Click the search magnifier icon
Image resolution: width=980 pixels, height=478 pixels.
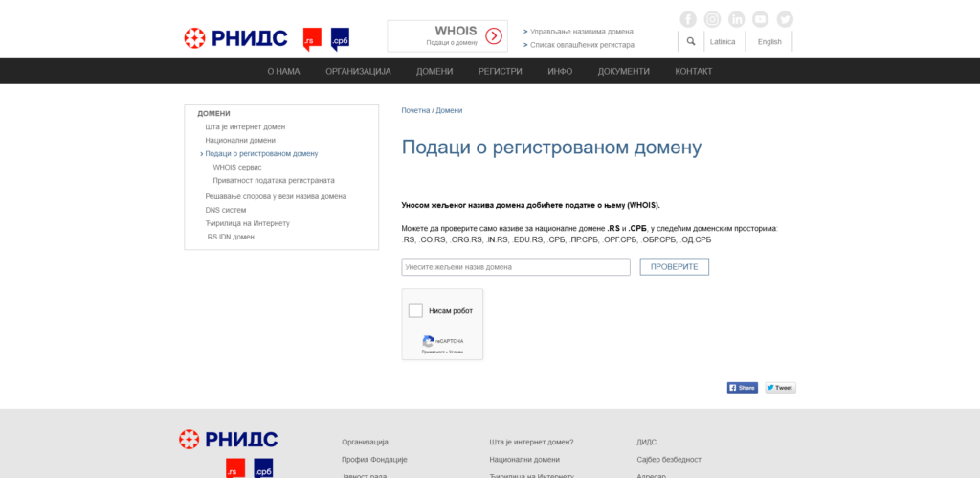[x=691, y=42]
